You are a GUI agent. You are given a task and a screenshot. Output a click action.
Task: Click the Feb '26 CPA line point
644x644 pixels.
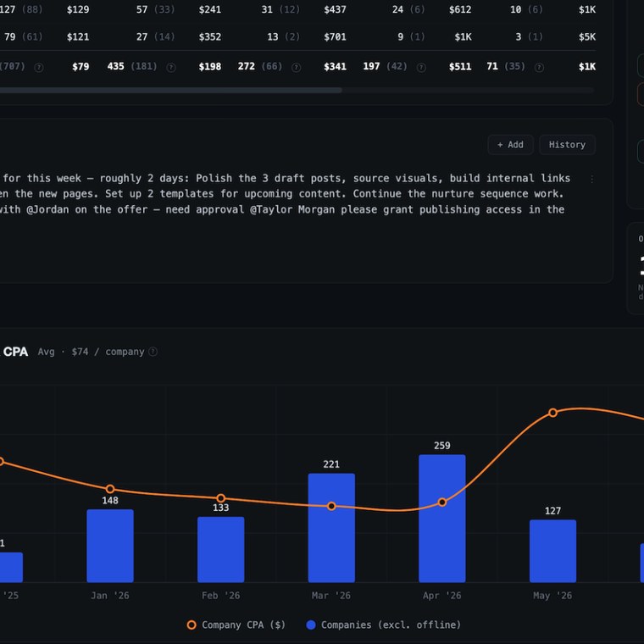tap(220, 498)
